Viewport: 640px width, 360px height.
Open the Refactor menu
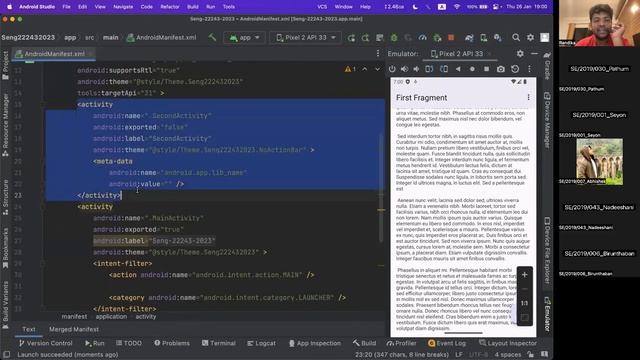pos(170,7)
